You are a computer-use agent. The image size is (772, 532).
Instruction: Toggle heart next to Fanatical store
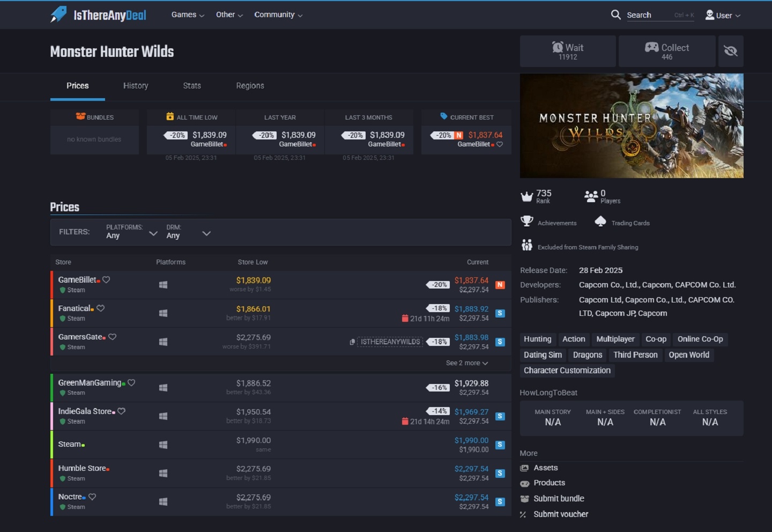tap(100, 308)
